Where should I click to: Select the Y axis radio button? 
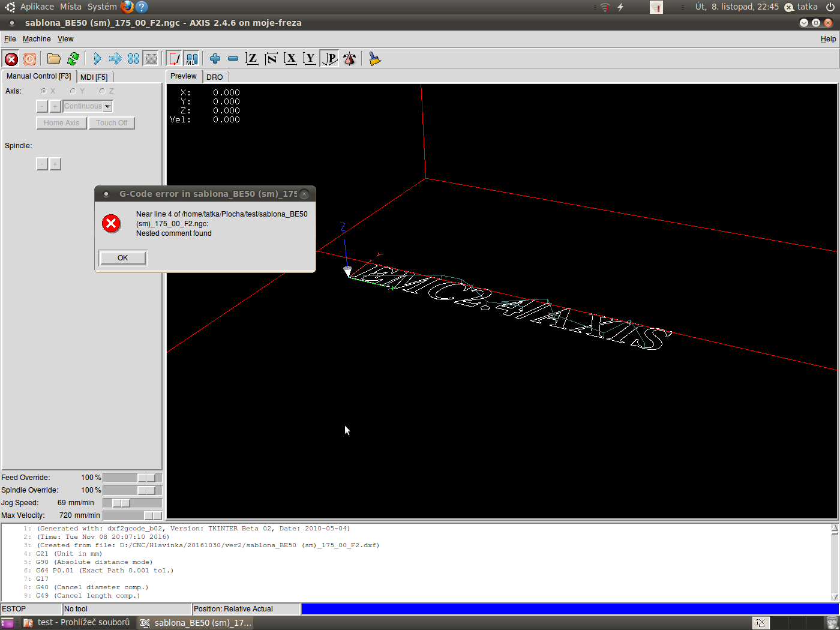[x=73, y=91]
